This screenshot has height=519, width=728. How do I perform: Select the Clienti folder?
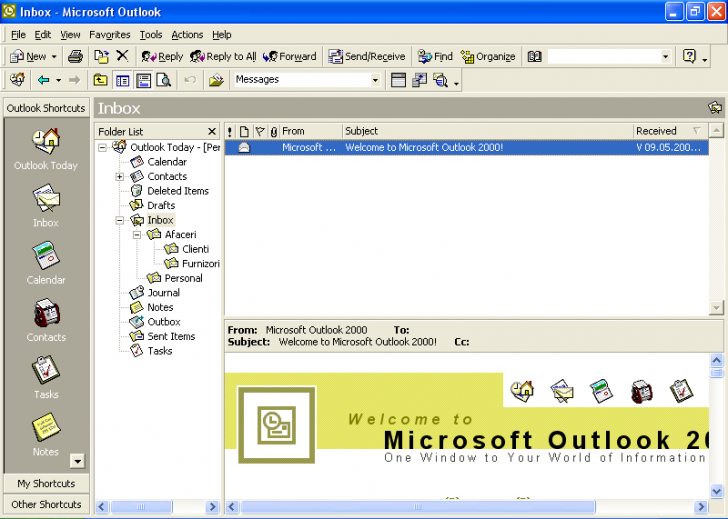195,249
